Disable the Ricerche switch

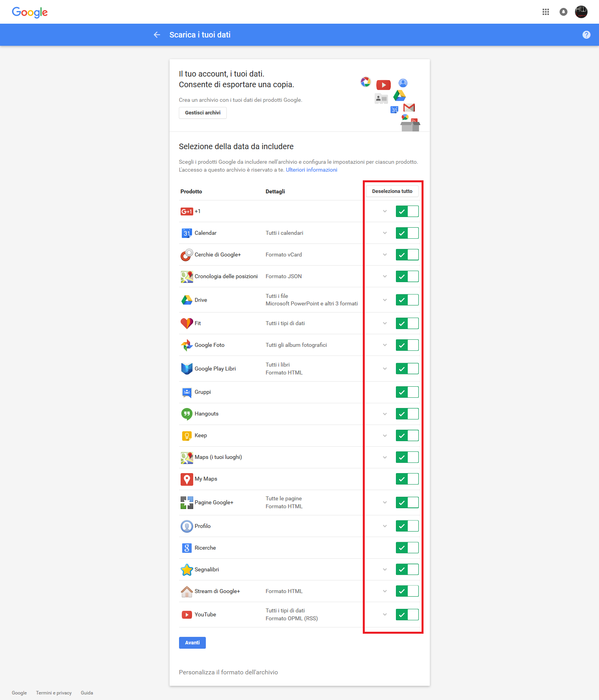(407, 548)
